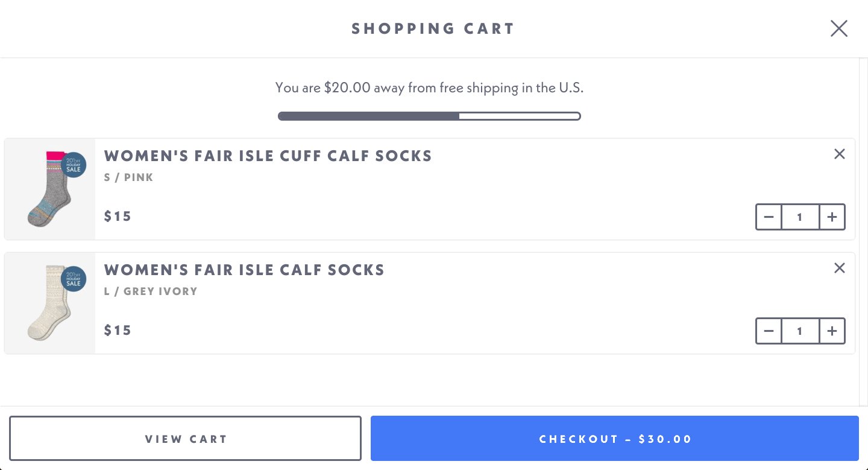Increase quantity of pink cuff calf socks

click(832, 217)
